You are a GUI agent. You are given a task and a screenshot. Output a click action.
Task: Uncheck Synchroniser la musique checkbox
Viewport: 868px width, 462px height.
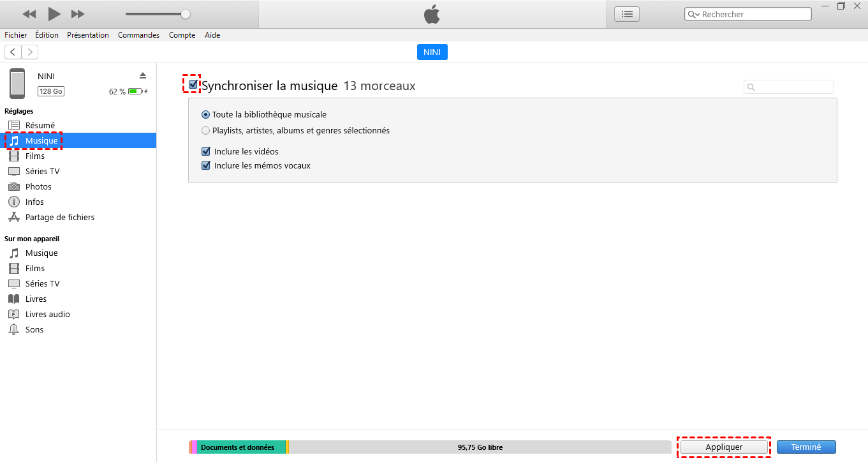193,85
